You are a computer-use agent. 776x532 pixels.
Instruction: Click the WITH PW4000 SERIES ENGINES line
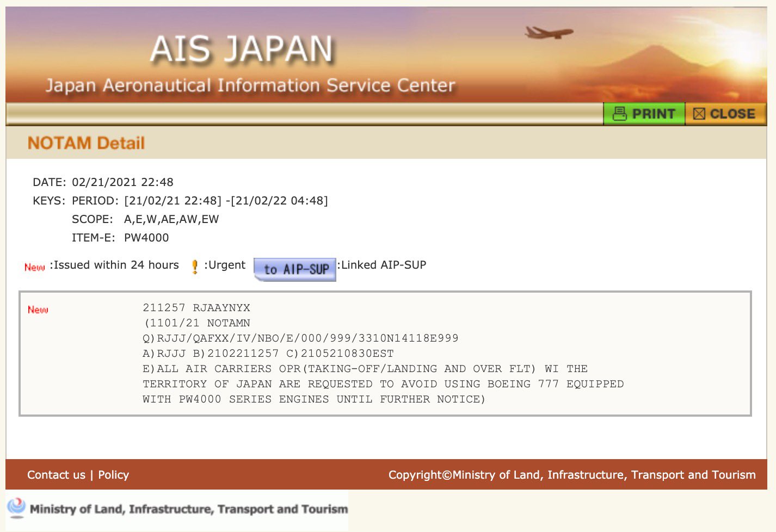coord(314,399)
